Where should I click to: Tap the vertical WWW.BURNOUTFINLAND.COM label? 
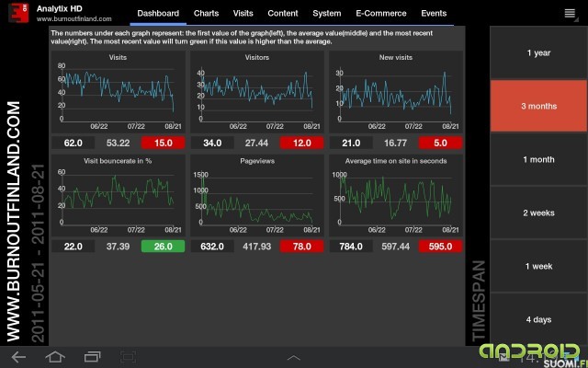pyautogui.click(x=14, y=222)
